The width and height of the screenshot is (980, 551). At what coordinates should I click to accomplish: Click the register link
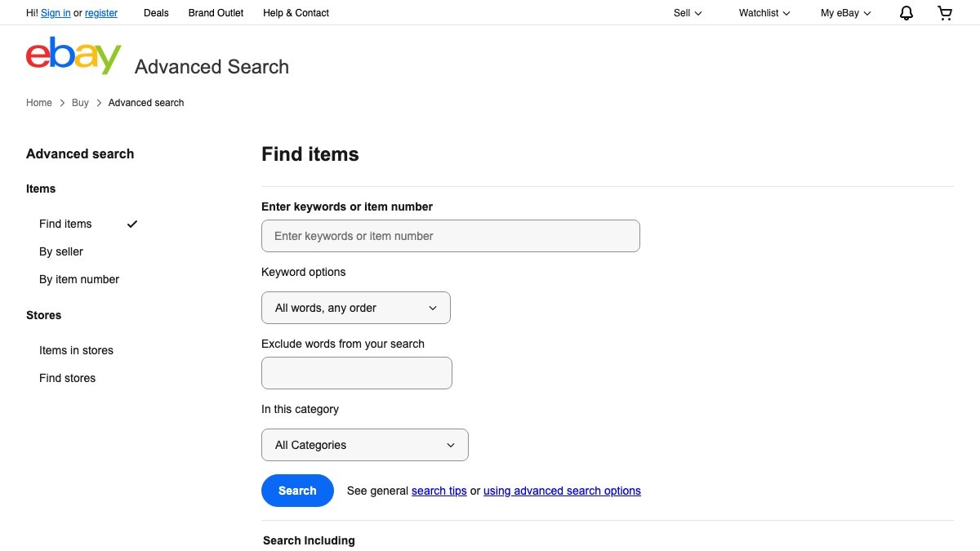[101, 13]
